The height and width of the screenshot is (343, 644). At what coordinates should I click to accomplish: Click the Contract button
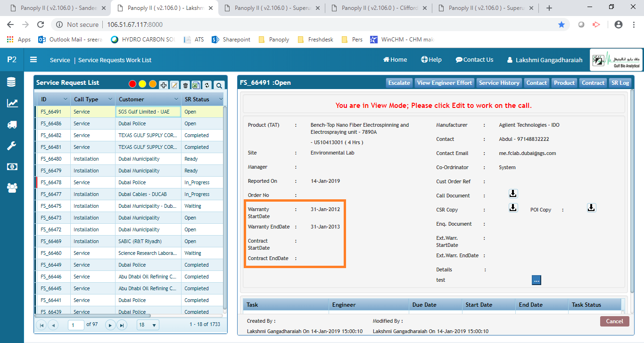pos(593,83)
